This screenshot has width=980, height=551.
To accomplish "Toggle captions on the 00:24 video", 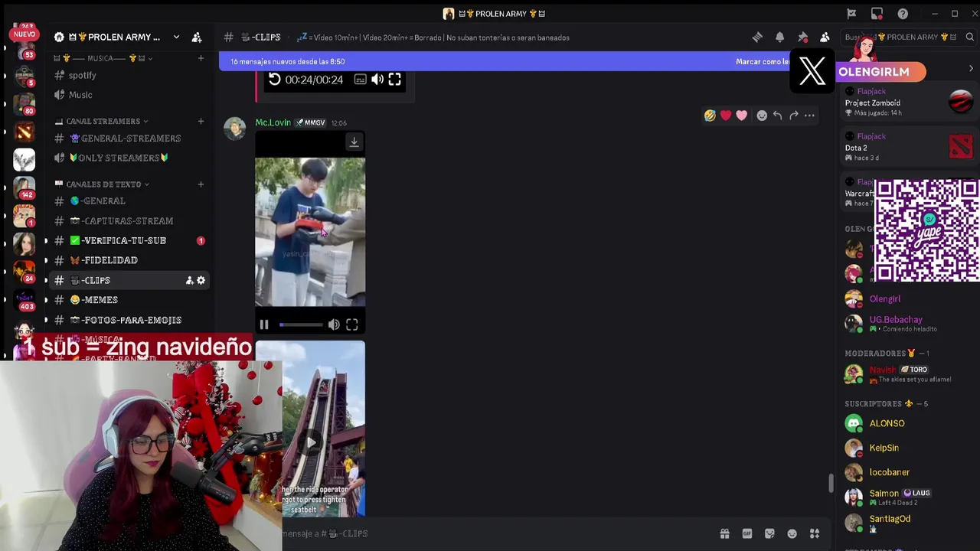I will [360, 80].
